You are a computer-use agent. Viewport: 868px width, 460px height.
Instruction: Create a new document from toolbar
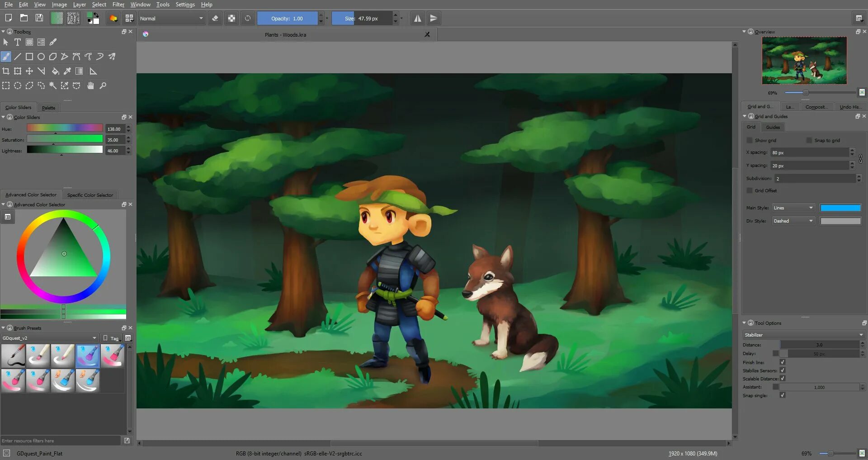click(x=8, y=18)
